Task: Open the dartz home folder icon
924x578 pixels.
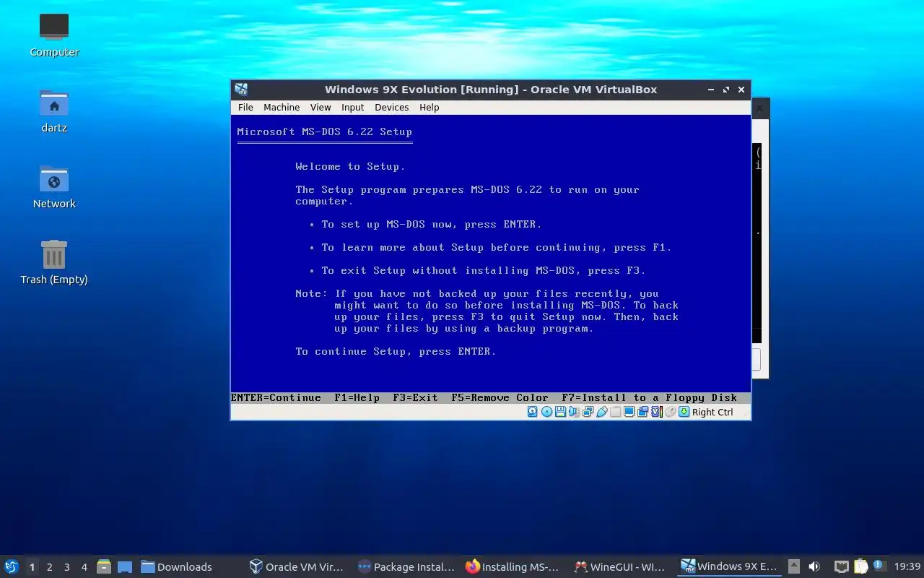Action: point(54,111)
